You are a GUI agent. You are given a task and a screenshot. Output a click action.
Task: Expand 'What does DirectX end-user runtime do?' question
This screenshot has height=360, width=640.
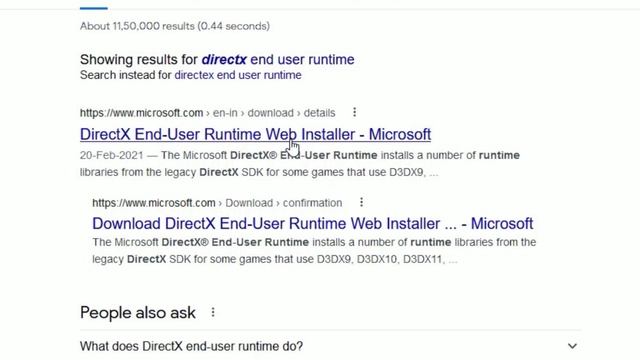coord(330,346)
